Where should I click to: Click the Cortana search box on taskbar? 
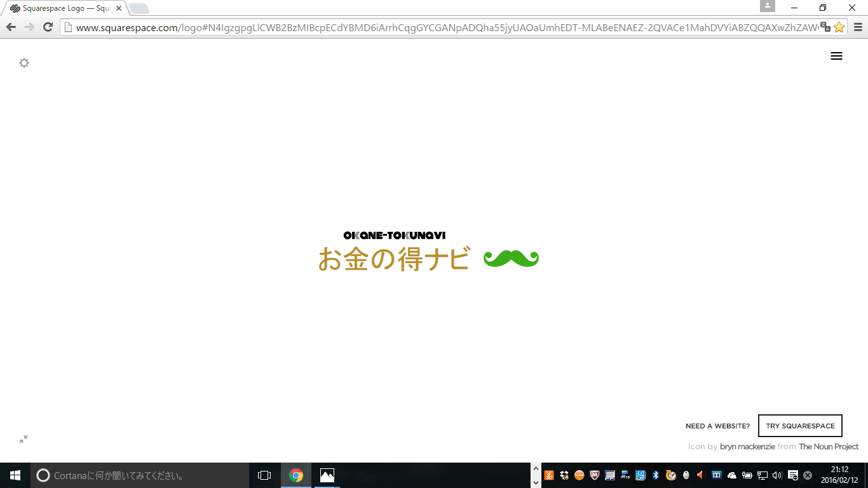click(x=140, y=475)
